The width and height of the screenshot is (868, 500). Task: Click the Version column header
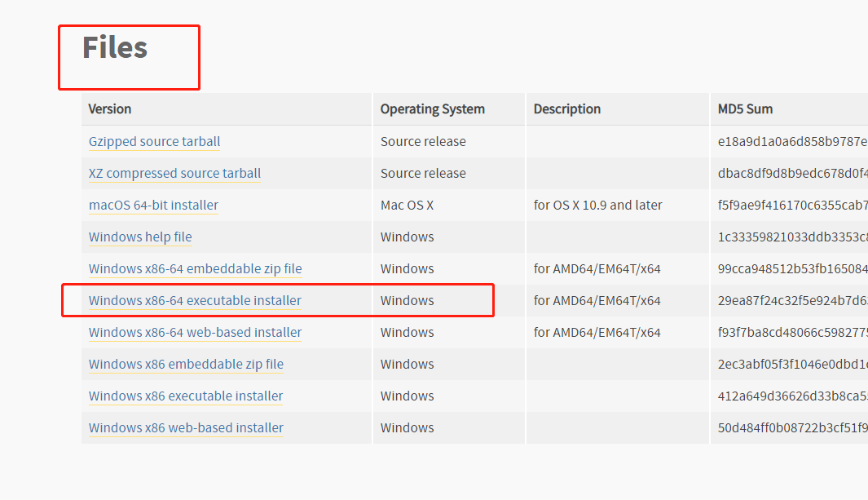point(109,109)
